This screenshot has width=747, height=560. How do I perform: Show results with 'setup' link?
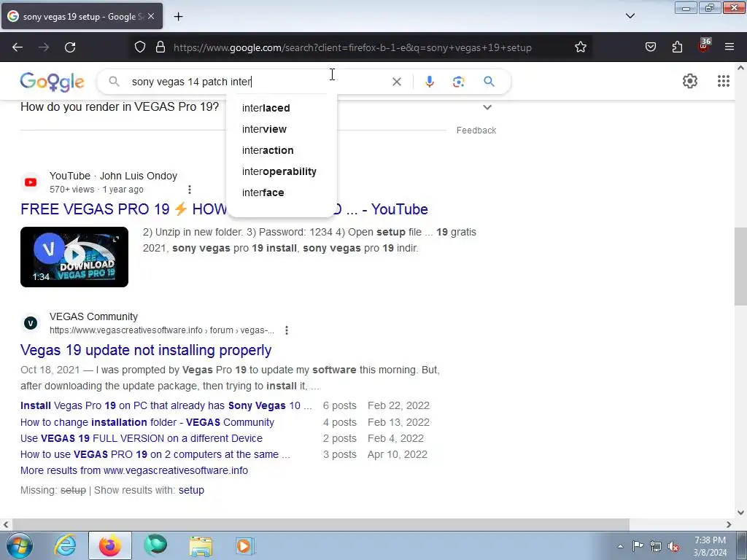(x=191, y=490)
